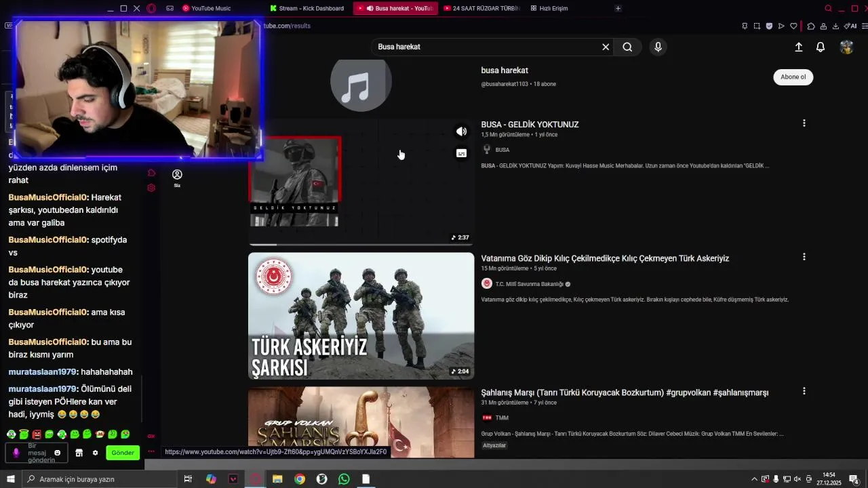
Task: Subscribe with the Abone ol button
Action: tap(793, 77)
